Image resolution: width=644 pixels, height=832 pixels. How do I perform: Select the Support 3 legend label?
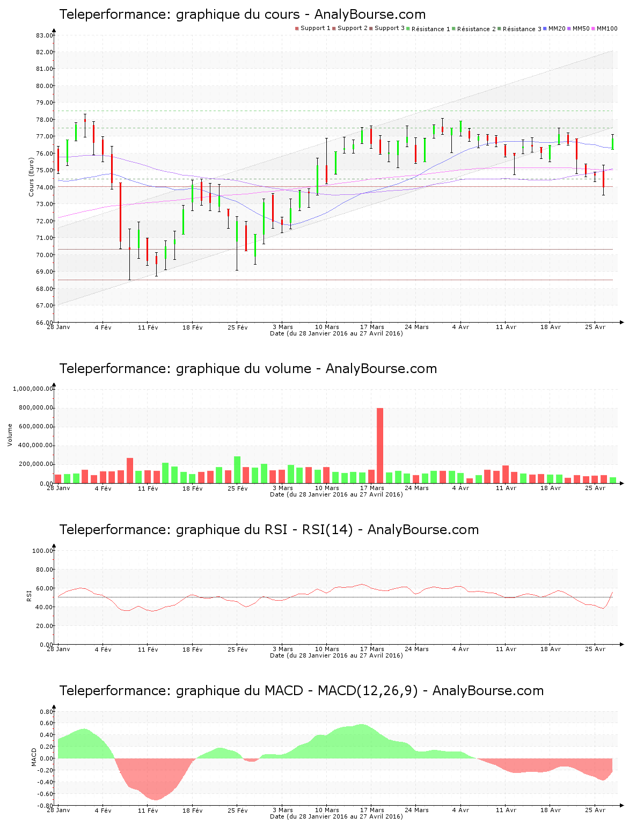click(x=390, y=28)
